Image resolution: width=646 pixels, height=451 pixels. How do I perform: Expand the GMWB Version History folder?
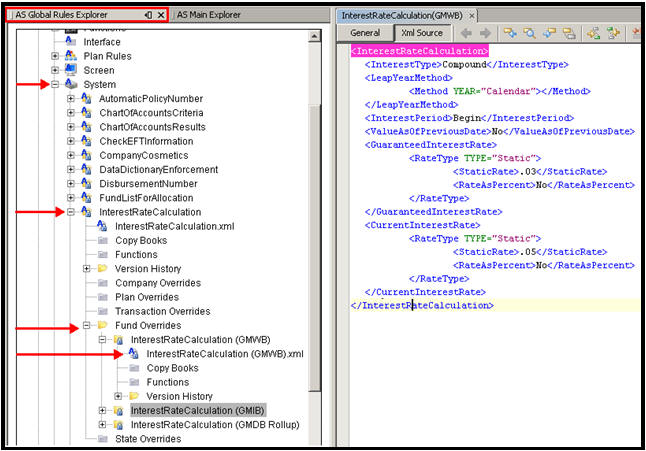pos(118,396)
